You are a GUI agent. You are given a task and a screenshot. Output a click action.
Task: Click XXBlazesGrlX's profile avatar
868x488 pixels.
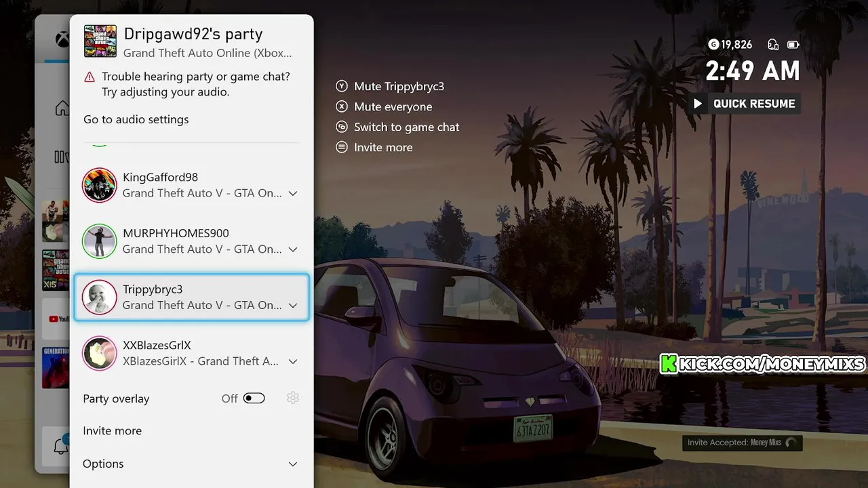coord(99,353)
